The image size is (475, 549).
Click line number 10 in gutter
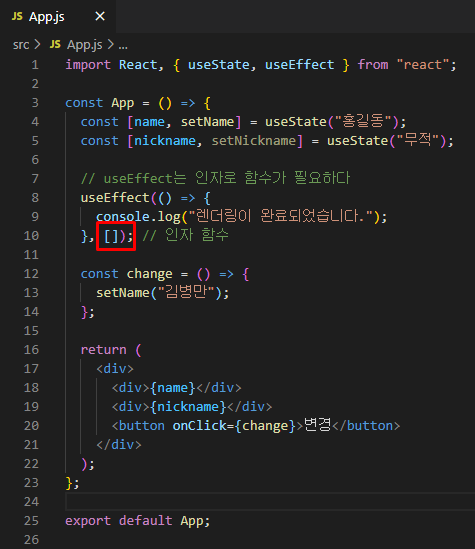click(x=31, y=236)
